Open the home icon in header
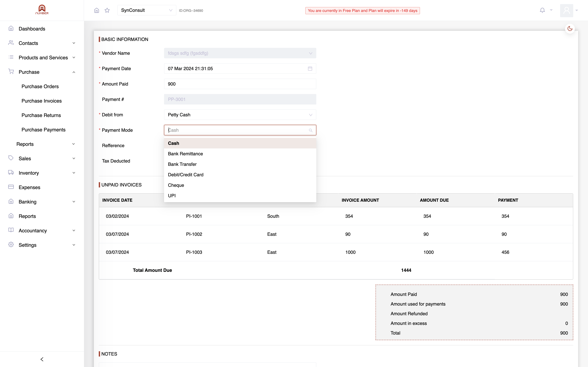The width and height of the screenshot is (588, 367). (96, 10)
